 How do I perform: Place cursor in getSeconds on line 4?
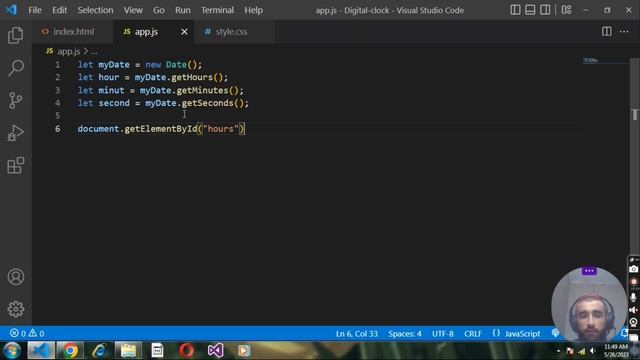(207, 103)
